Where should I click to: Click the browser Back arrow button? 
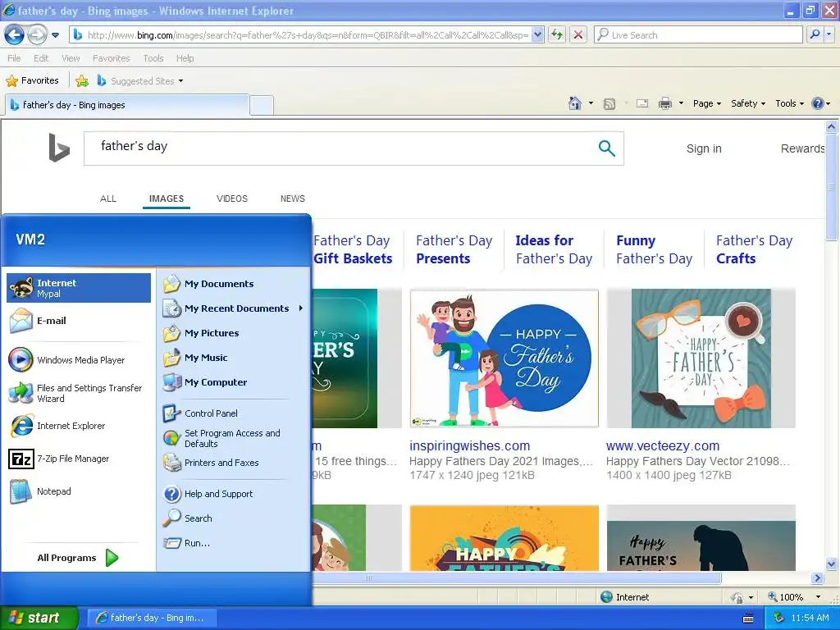(15, 35)
